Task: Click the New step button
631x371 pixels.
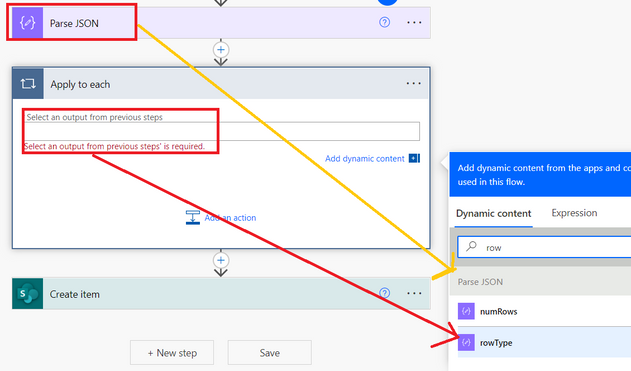Action: tap(172, 352)
